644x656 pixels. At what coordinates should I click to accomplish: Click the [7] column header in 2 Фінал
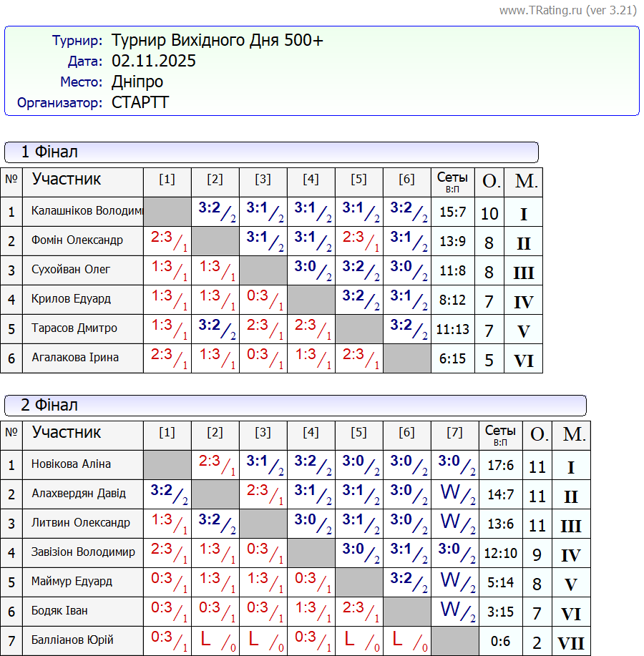coord(454,432)
